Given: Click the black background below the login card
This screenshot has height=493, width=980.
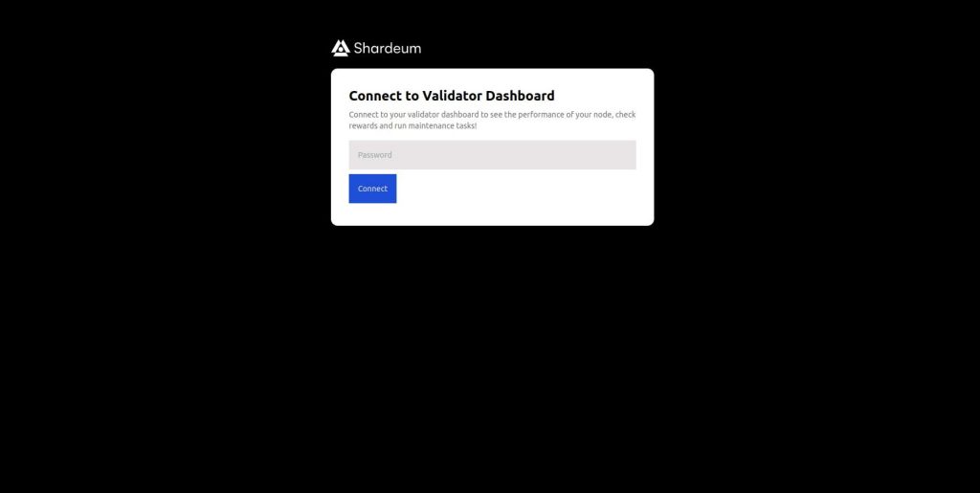Looking at the screenshot, I should pyautogui.click(x=493, y=356).
